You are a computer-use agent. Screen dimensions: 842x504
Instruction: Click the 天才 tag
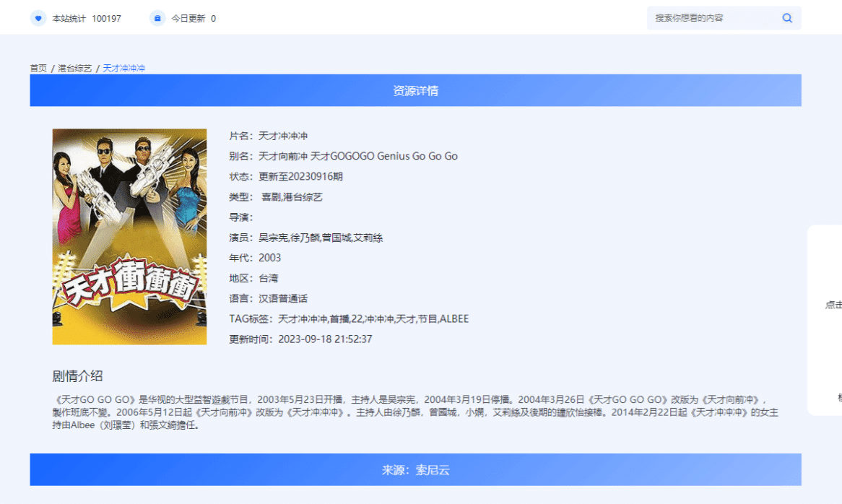(x=407, y=318)
